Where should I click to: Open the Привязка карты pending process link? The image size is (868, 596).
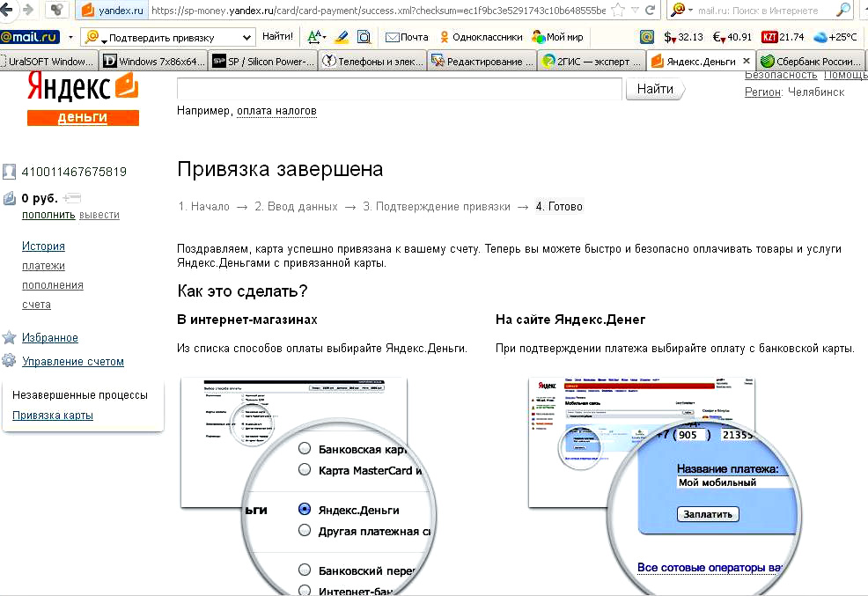[53, 415]
